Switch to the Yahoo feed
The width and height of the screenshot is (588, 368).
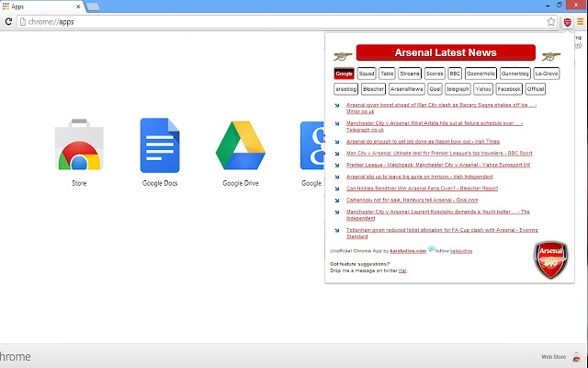[483, 89]
